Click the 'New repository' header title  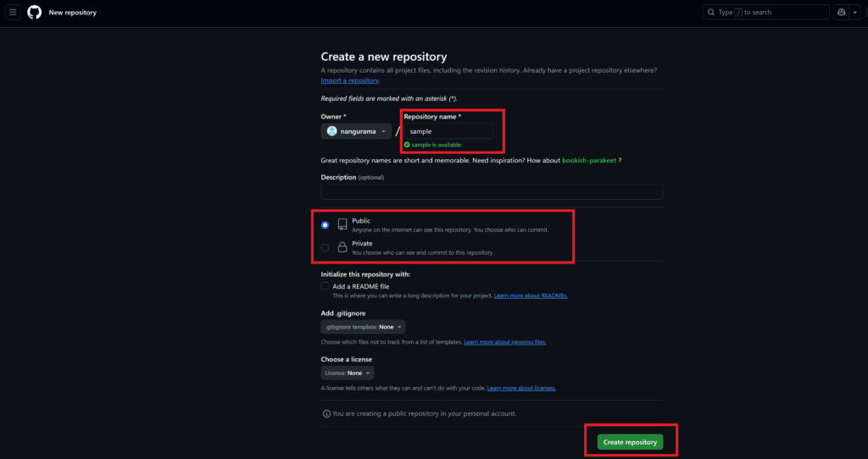pos(73,12)
